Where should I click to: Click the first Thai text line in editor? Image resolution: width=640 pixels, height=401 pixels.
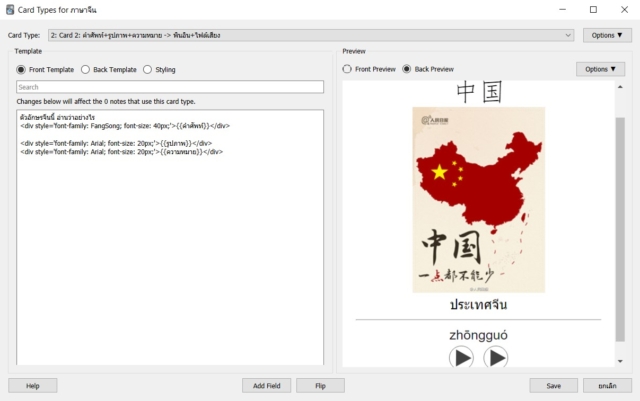pos(58,117)
